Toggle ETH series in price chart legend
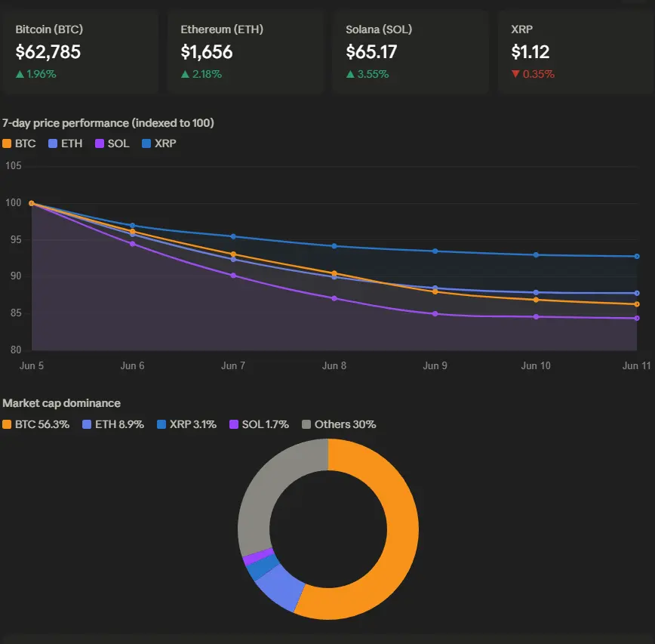This screenshot has height=644, width=655. [x=65, y=143]
